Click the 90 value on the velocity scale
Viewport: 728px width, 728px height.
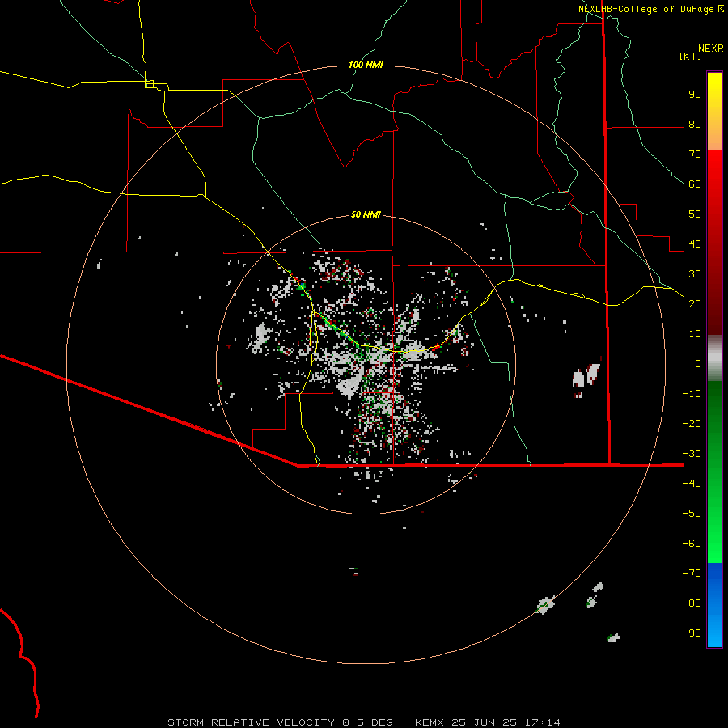point(695,95)
